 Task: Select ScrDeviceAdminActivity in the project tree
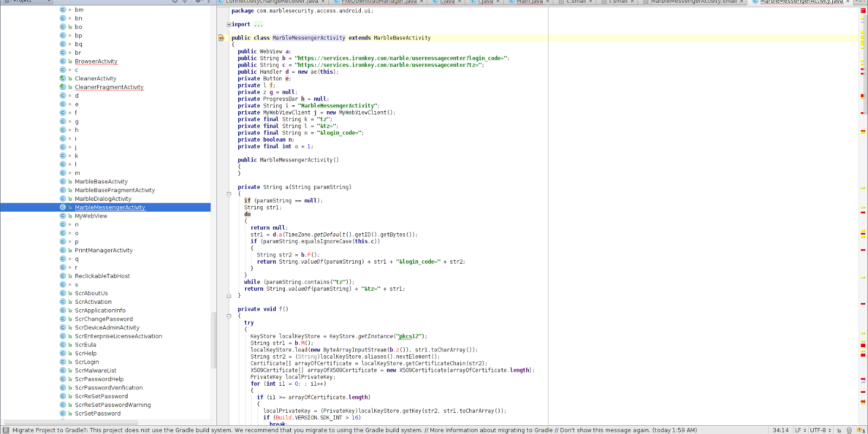click(107, 328)
